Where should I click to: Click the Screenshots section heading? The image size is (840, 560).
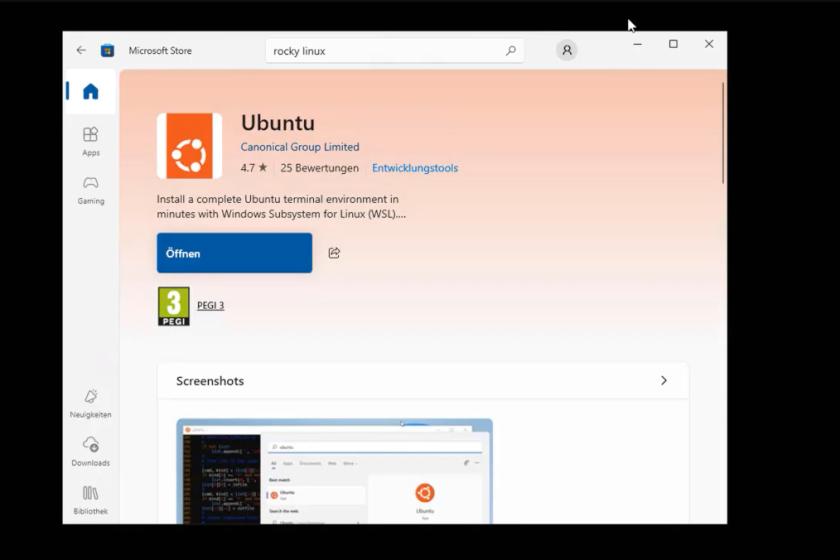click(x=210, y=381)
